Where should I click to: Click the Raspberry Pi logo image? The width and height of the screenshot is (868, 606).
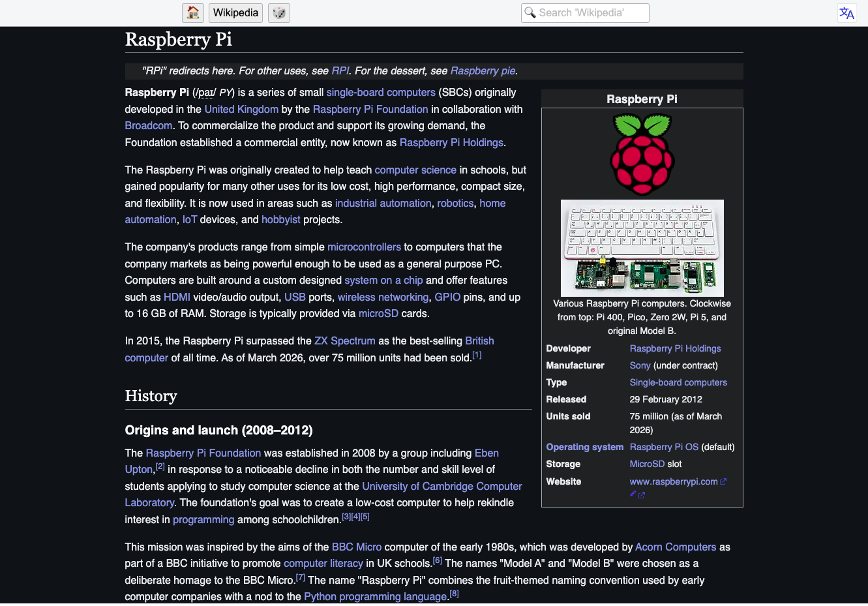[642, 155]
